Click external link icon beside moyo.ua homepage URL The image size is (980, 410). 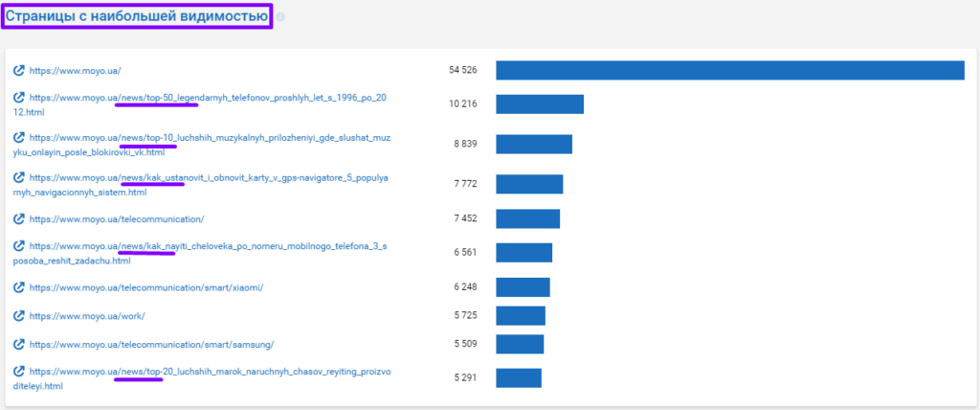click(x=18, y=70)
